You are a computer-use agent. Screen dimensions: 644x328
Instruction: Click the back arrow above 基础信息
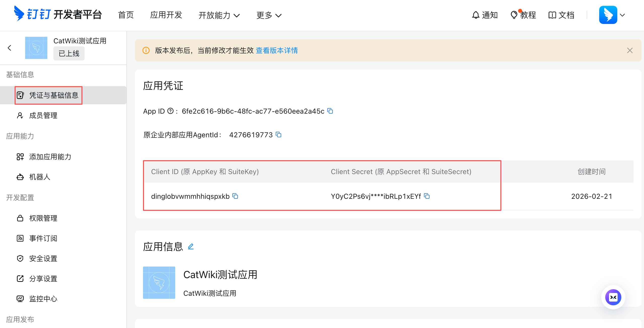pyautogui.click(x=10, y=48)
